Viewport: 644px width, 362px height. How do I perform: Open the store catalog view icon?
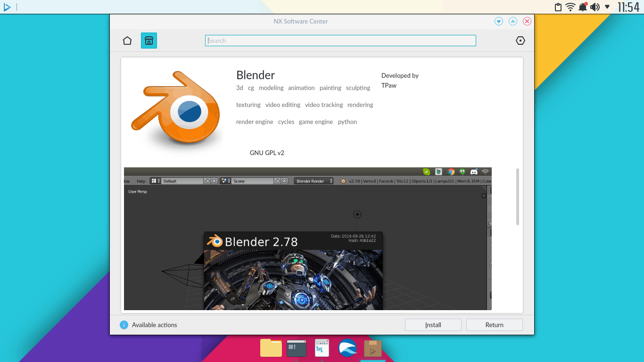coord(149,41)
